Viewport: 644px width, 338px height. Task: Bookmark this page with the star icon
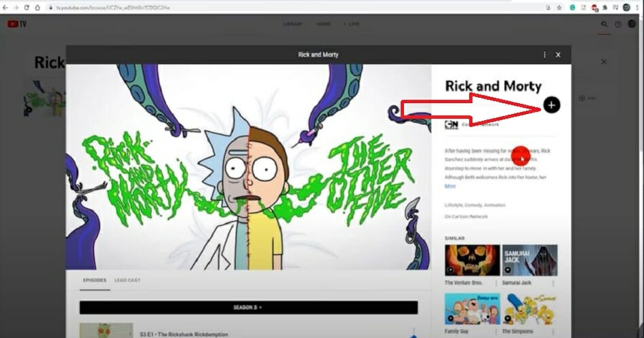coord(559,7)
